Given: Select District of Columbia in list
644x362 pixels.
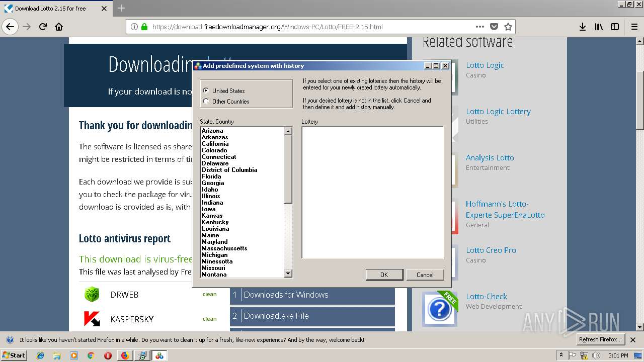Looking at the screenshot, I should coord(229,170).
